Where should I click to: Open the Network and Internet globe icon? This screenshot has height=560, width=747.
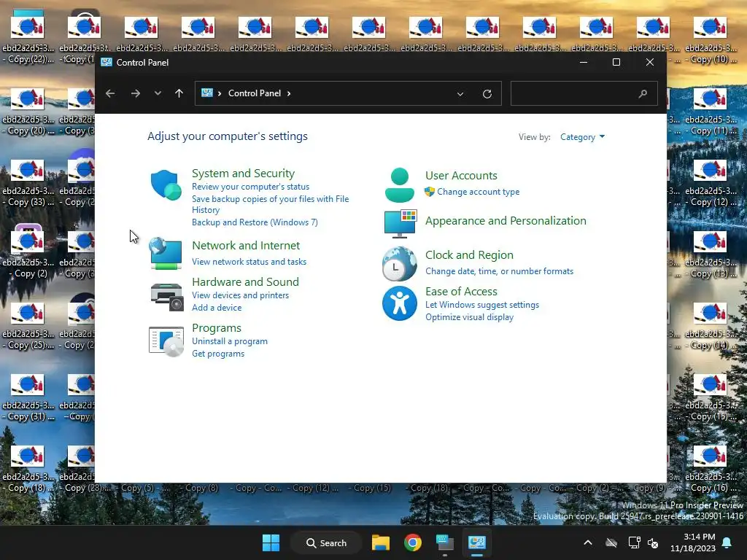(x=166, y=253)
